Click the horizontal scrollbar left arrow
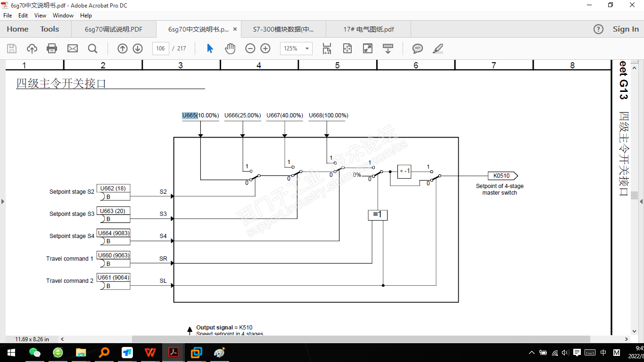Viewport: 644px width, 362px height. click(62, 339)
